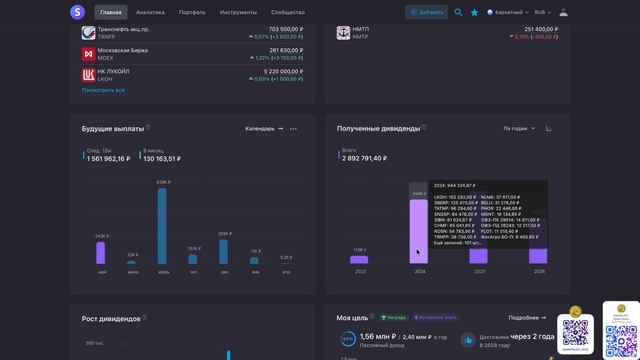Open the S logo home icon

78,12
